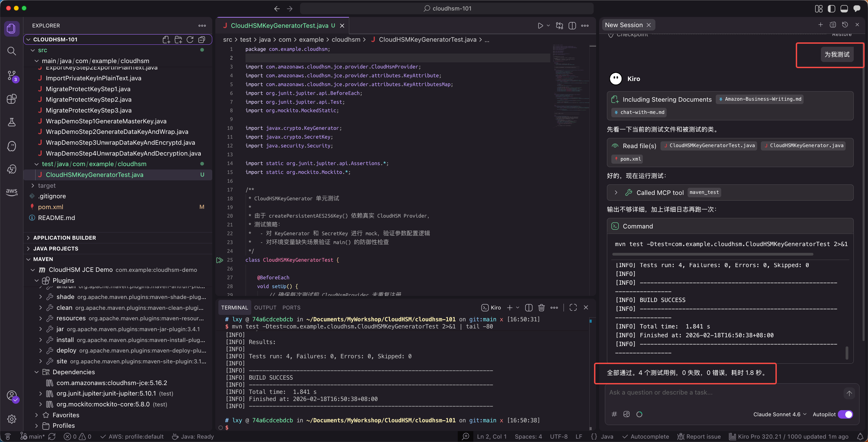Viewport: 868px width, 442px height.
Task: Select the New Session chat tab
Action: tap(624, 25)
